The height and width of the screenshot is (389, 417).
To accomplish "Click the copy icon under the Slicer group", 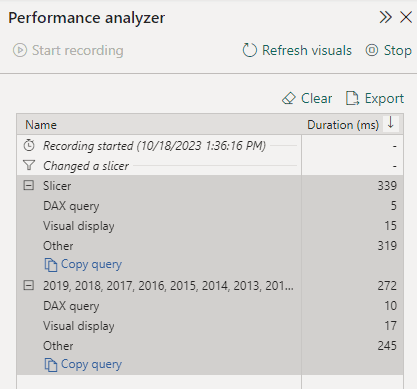I will click(x=50, y=265).
